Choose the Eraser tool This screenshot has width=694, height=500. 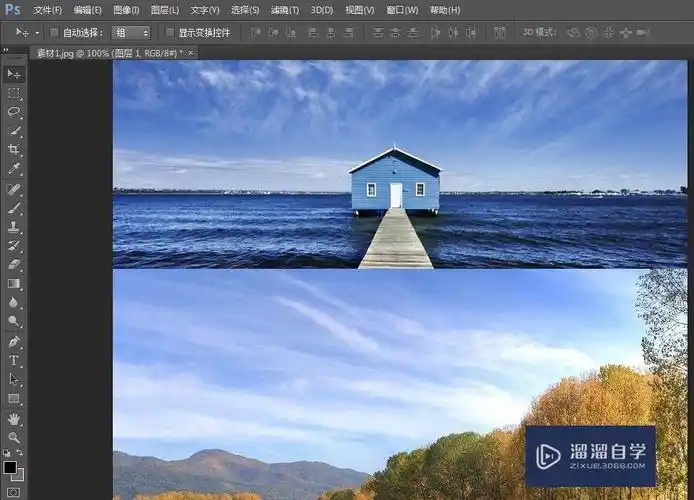pyautogui.click(x=14, y=265)
